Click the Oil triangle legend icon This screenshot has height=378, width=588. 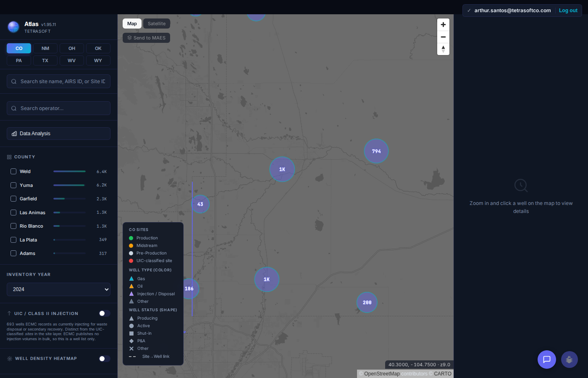click(x=131, y=286)
